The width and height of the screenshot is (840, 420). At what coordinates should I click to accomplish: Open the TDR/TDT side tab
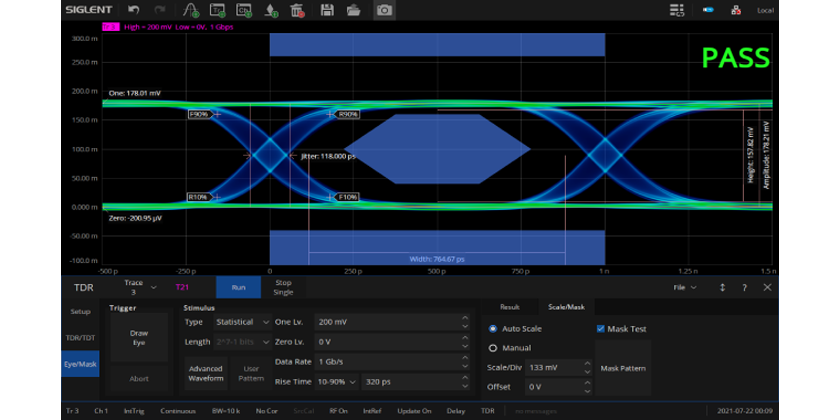tap(80, 338)
